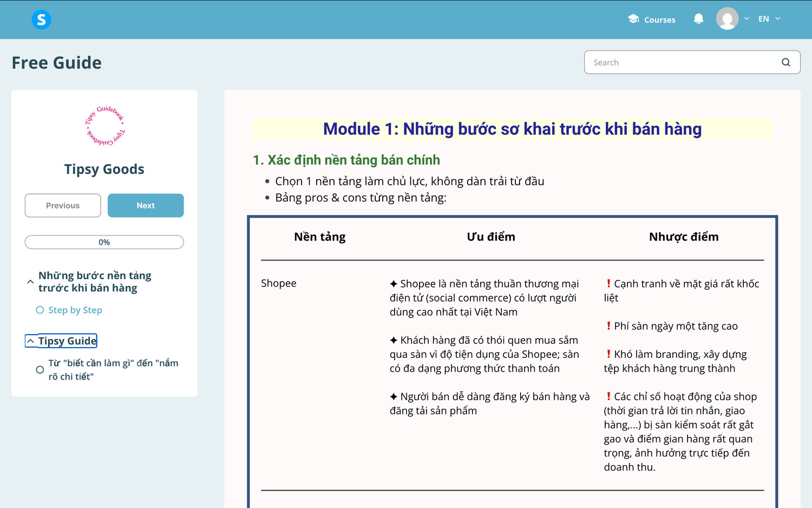Viewport: 812px width, 508px height.
Task: Click the 'Nhược điểm' column header
Action: [x=684, y=237]
